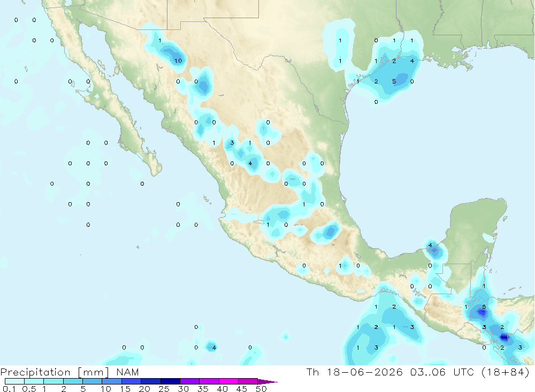The width and height of the screenshot is (535, 392).
Task: Pick the purple swatch between 30 and 35
Action: click(x=190, y=381)
